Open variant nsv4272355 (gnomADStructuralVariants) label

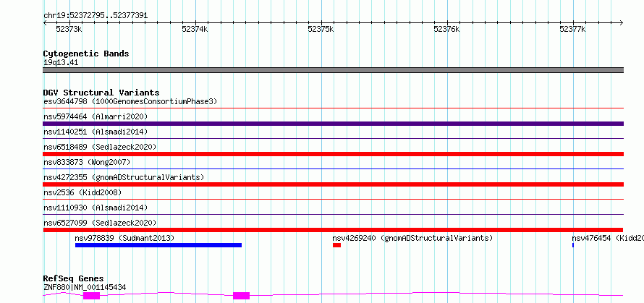(x=124, y=177)
